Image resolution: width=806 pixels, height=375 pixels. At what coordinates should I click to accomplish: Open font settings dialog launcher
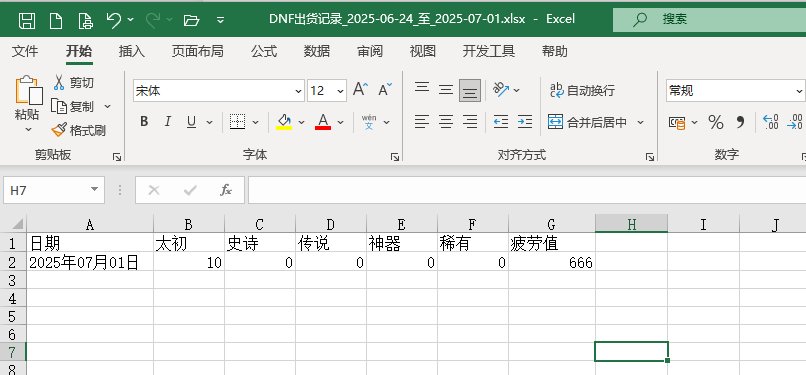click(395, 157)
